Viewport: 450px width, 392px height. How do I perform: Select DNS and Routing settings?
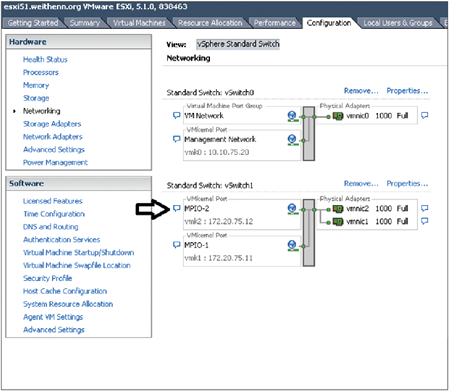click(x=51, y=227)
